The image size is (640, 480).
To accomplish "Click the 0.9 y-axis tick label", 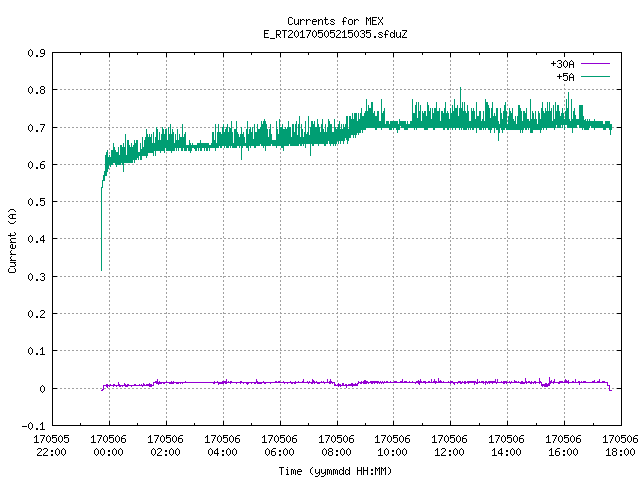I will tap(36, 53).
